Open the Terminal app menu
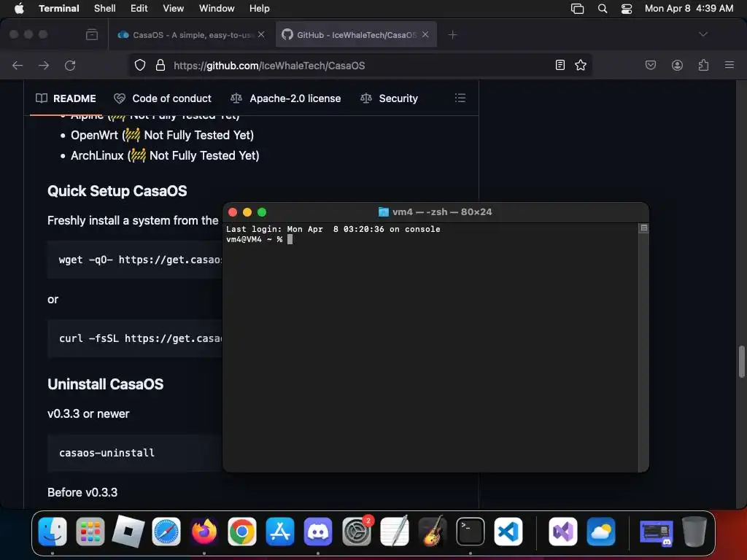 tap(58, 8)
